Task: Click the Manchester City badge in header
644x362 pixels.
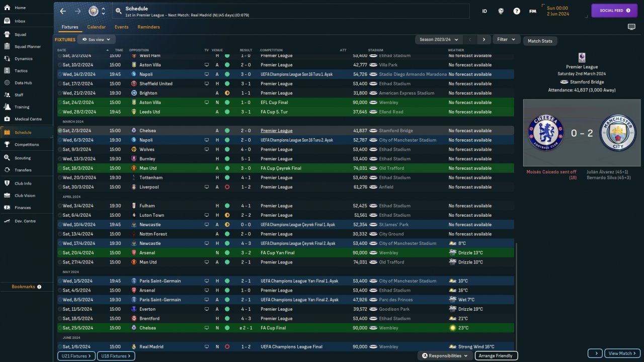Action: pyautogui.click(x=94, y=11)
